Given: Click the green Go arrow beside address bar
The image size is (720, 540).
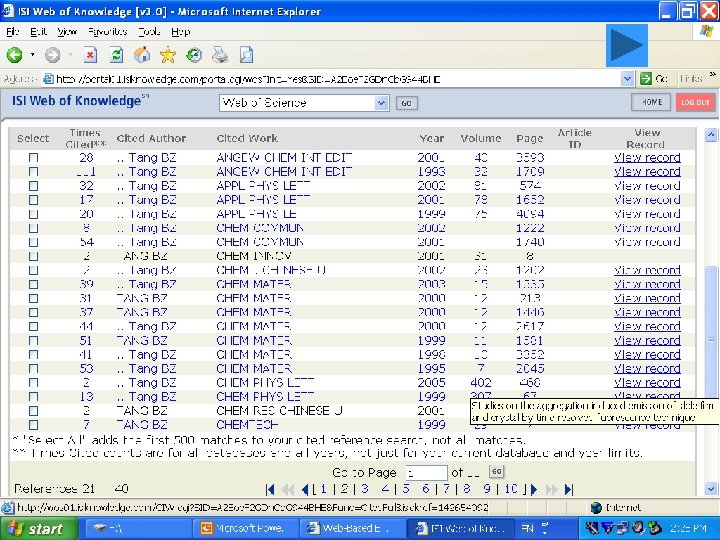Looking at the screenshot, I should [646, 79].
